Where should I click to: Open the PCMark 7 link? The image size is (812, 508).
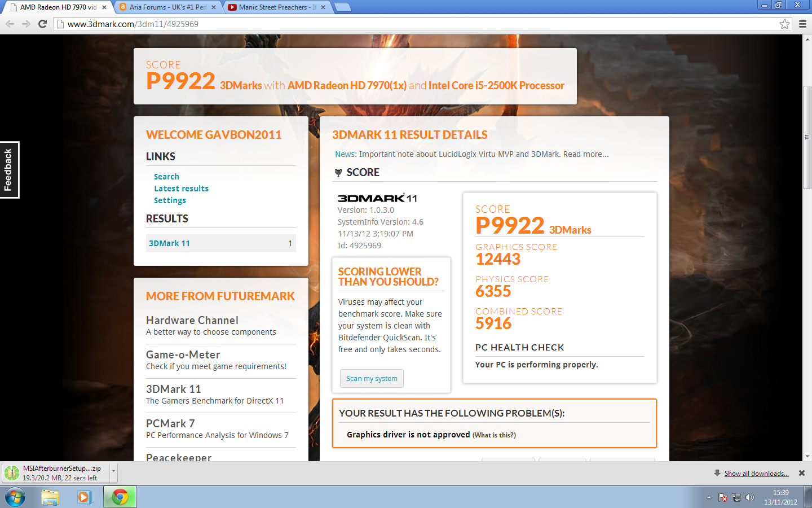click(x=170, y=423)
